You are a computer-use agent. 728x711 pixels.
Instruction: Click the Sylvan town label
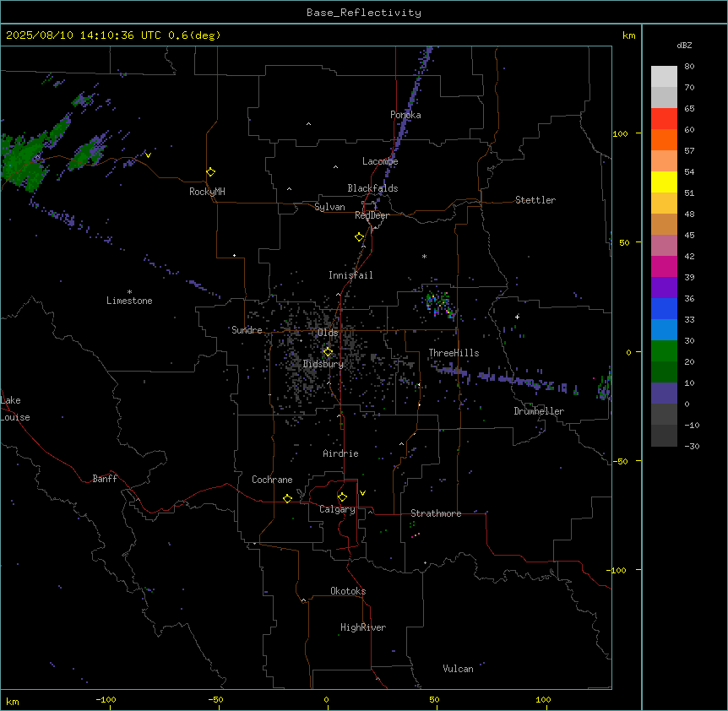click(329, 207)
